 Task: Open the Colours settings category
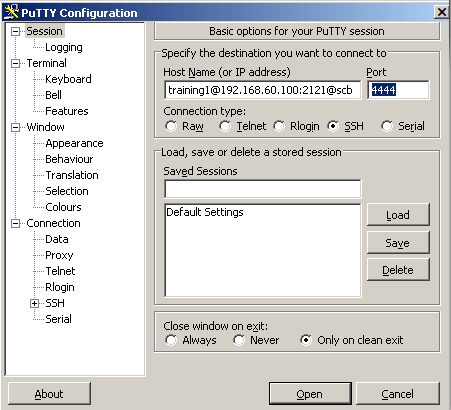(x=63, y=207)
